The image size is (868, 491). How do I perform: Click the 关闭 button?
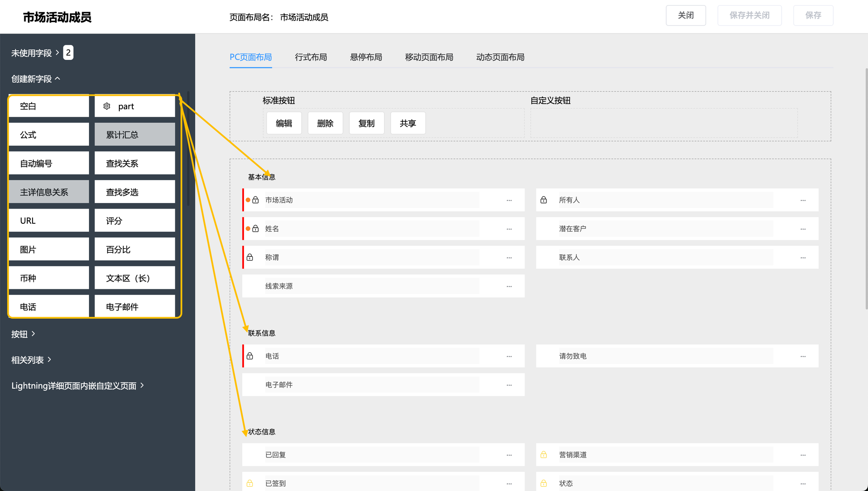pos(686,16)
